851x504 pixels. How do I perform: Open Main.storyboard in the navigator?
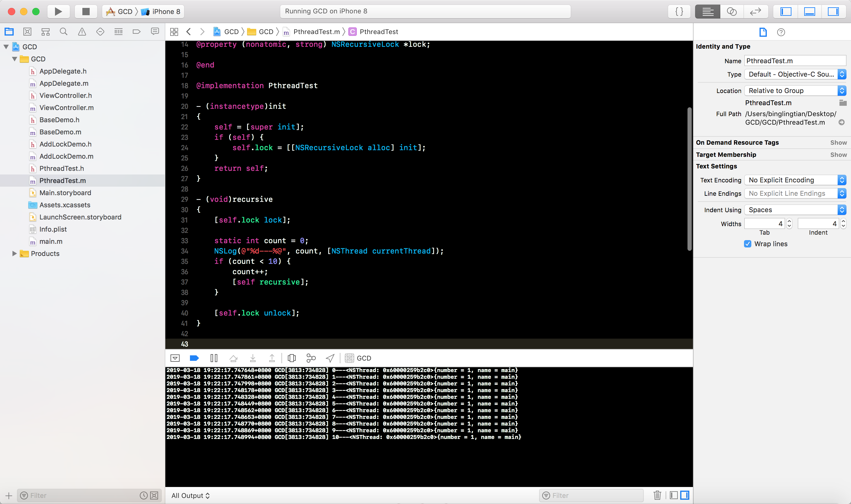[x=65, y=193]
